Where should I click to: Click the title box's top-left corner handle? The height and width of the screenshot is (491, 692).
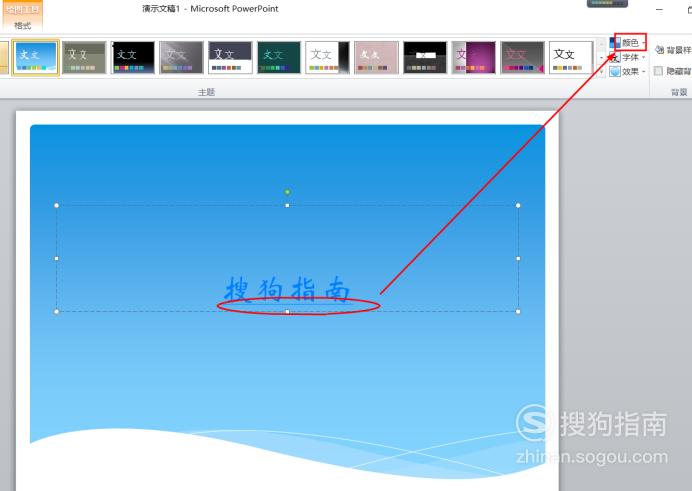pos(56,205)
